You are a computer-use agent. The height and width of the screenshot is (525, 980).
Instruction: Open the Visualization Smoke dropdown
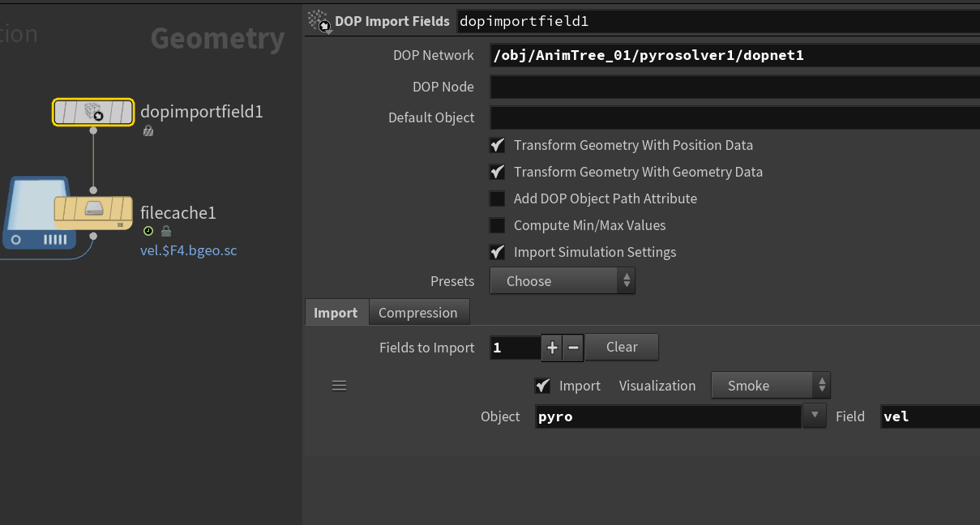pos(770,386)
